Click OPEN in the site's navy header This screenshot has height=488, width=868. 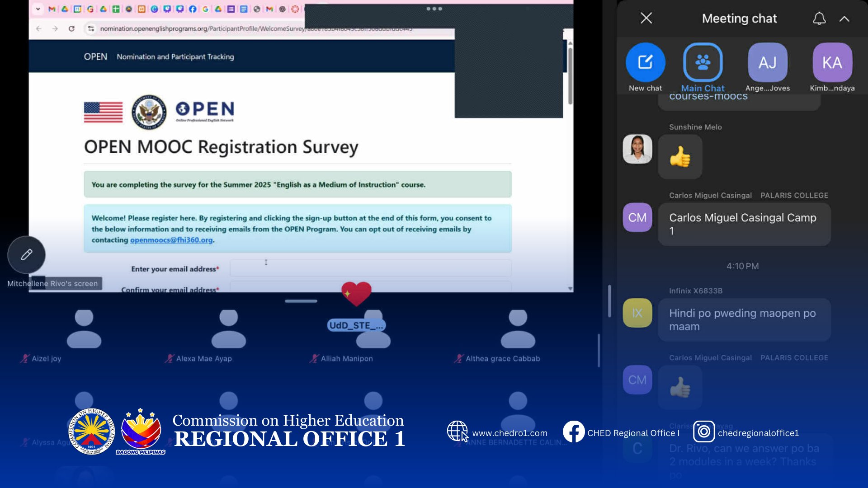coord(95,56)
